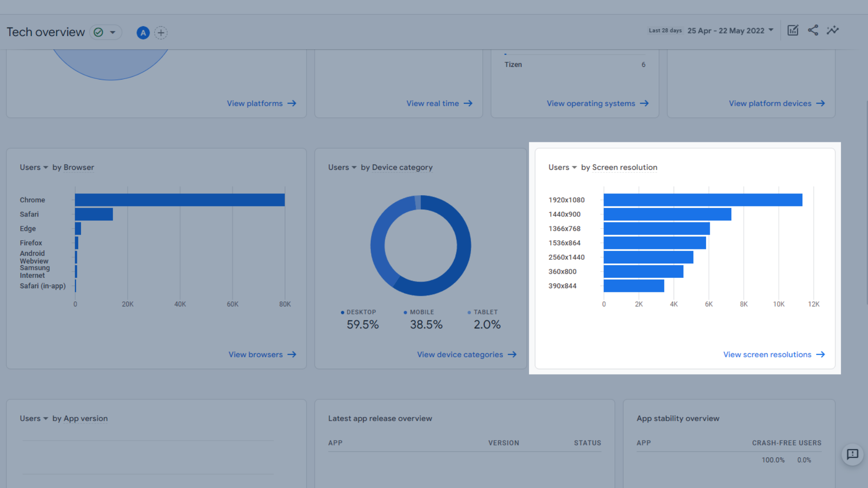Click the Share this report icon

(813, 30)
